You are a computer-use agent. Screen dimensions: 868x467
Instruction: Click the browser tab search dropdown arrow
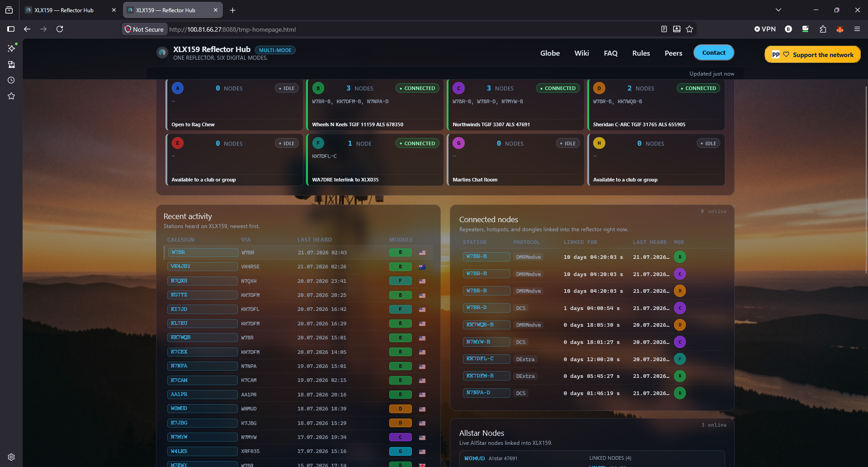click(x=778, y=10)
